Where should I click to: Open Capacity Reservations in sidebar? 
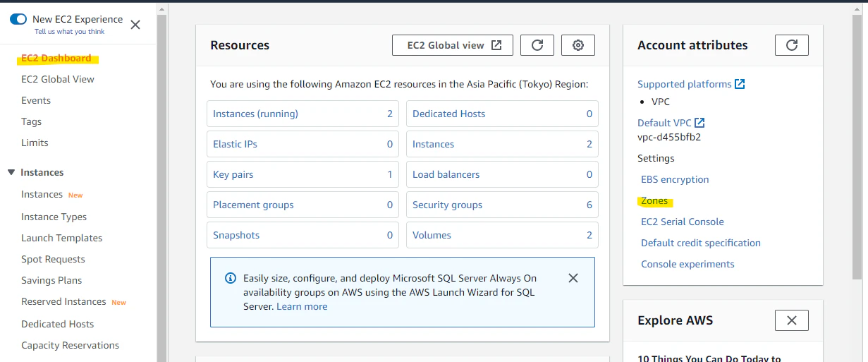pyautogui.click(x=71, y=345)
